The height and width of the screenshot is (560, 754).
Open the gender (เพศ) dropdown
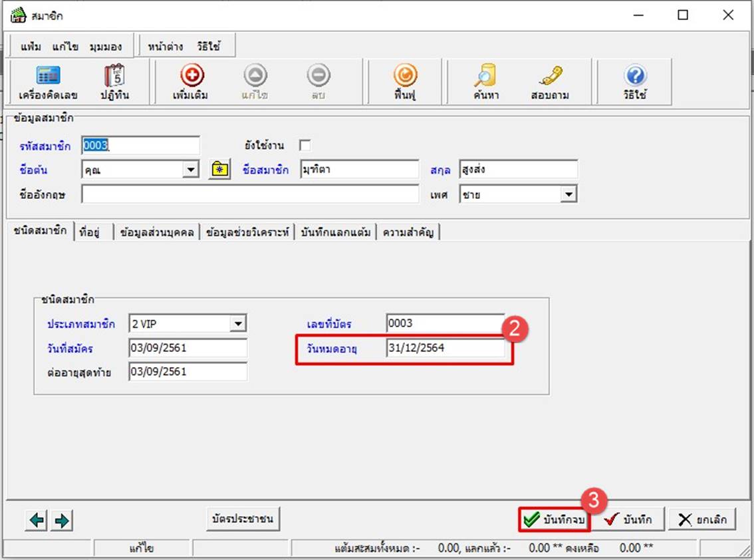click(568, 195)
